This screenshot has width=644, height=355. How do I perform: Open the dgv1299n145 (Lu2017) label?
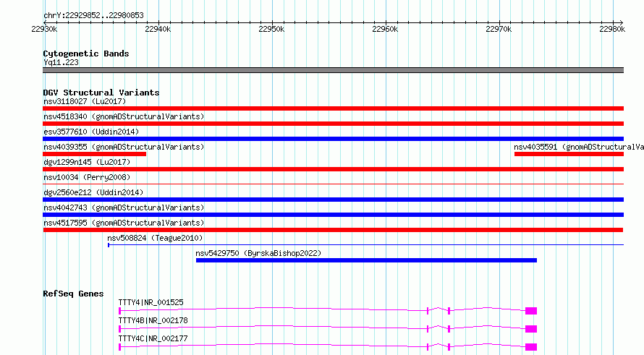click(x=87, y=162)
